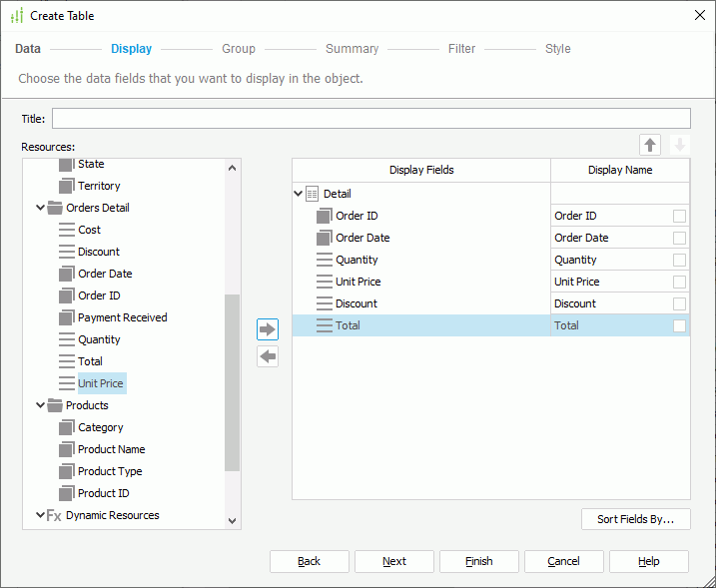716x588 pixels.
Task: Collapse the Orders Detail tree node
Action: pos(41,208)
